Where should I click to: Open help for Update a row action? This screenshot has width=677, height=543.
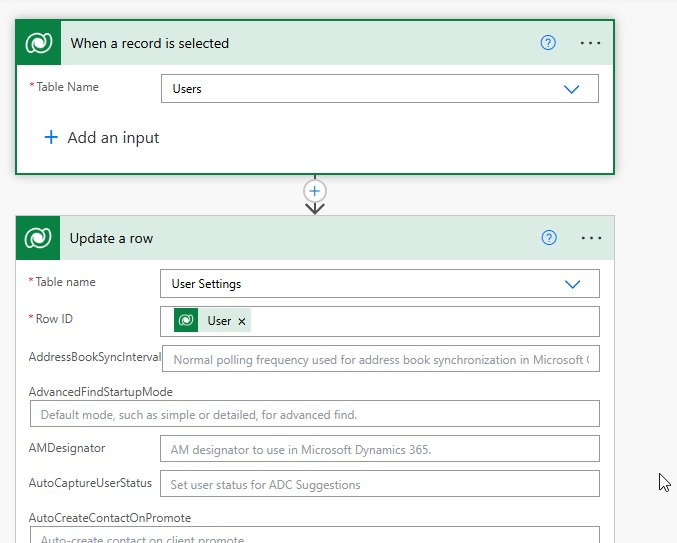[x=548, y=238]
